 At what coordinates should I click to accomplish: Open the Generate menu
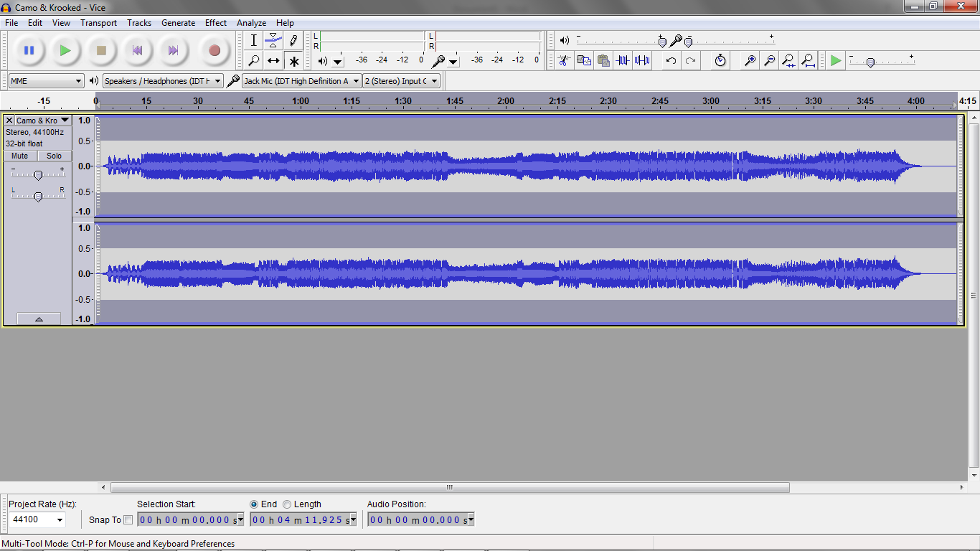(178, 23)
